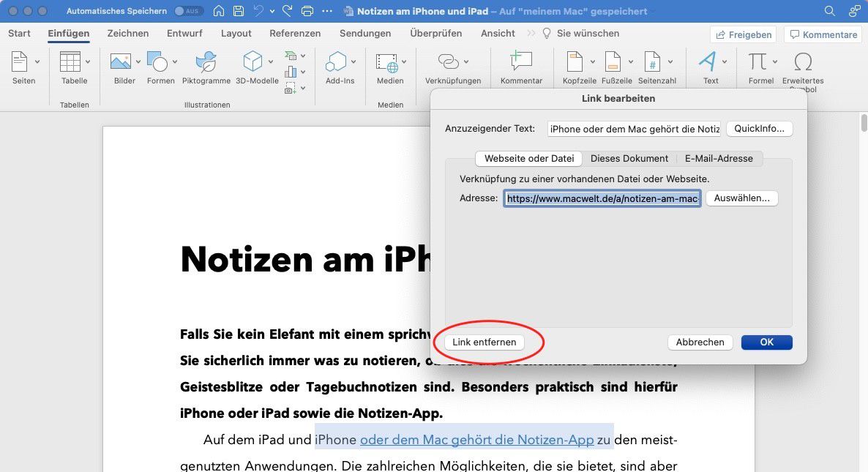Confirm the link dialog with OK
The image size is (868, 472).
tap(767, 342)
